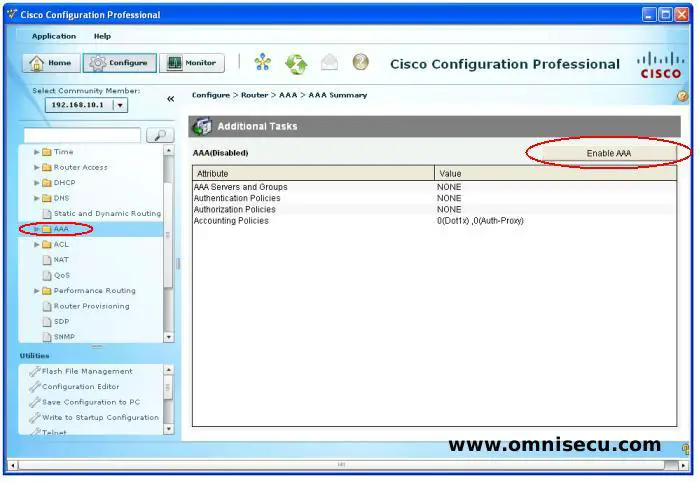
Task: Click the Configuration Editor wrench icon
Action: coord(35,387)
